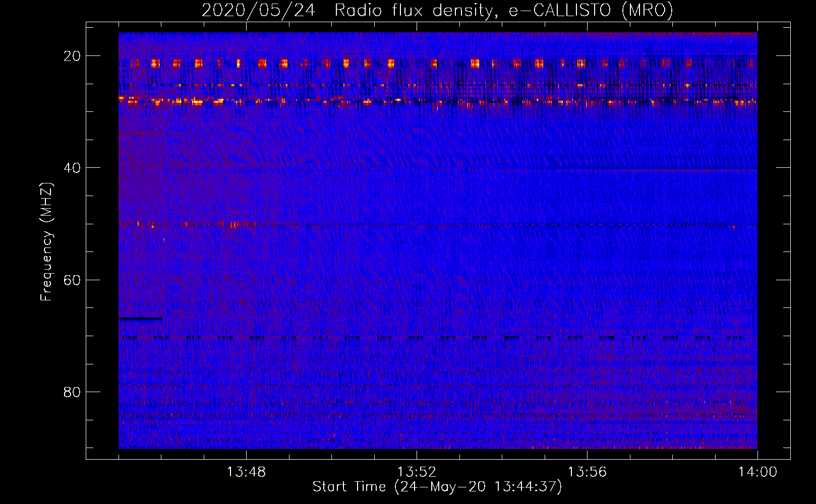Click the y-axis tick label "40"

72,168
